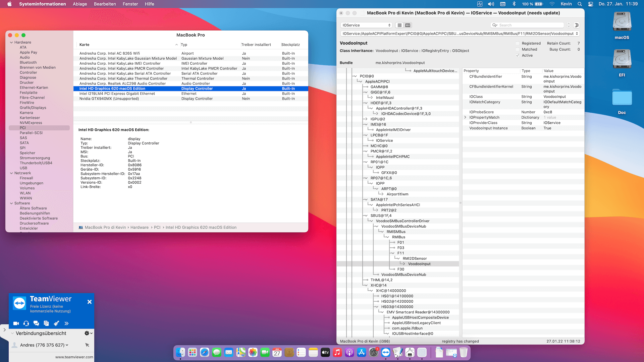Switch IORegistryExplorer to column view icon
Image resolution: width=644 pixels, height=362 pixels.
click(408, 25)
